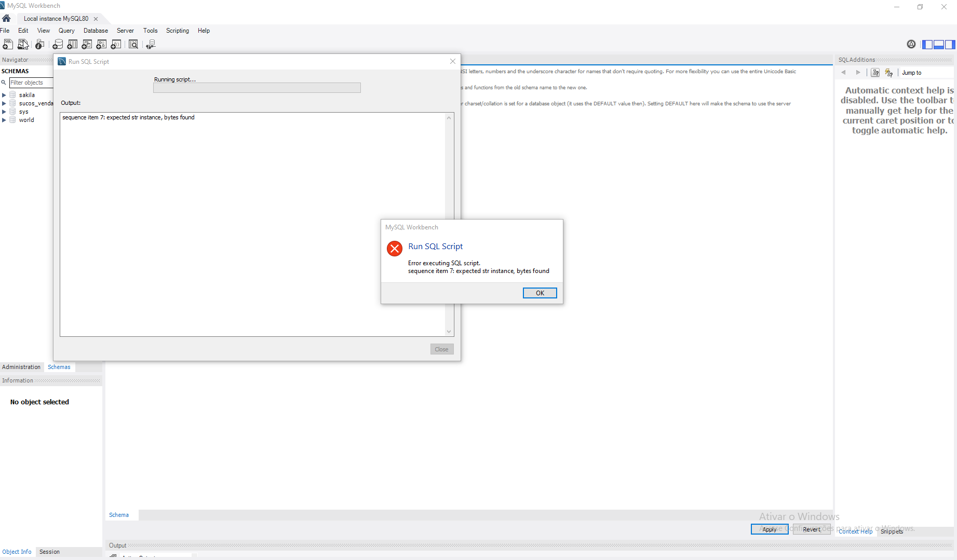Click the Apply button
This screenshot has width=957, height=560.
770,529
